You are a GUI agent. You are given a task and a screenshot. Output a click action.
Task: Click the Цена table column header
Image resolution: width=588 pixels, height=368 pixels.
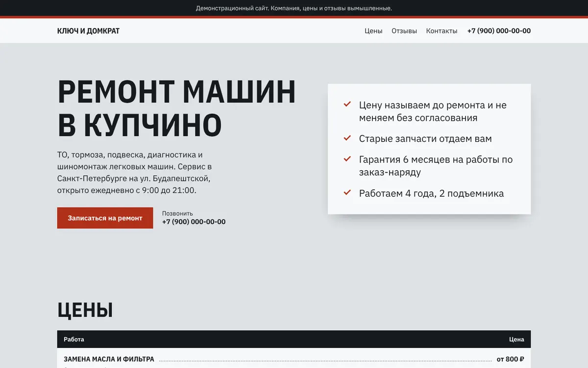[516, 340]
